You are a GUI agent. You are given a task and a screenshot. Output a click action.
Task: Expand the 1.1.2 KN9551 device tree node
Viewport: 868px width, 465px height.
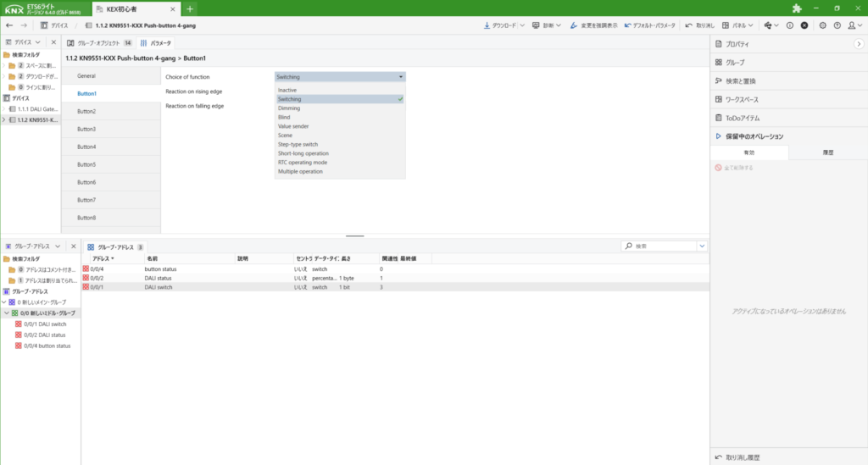click(3, 119)
